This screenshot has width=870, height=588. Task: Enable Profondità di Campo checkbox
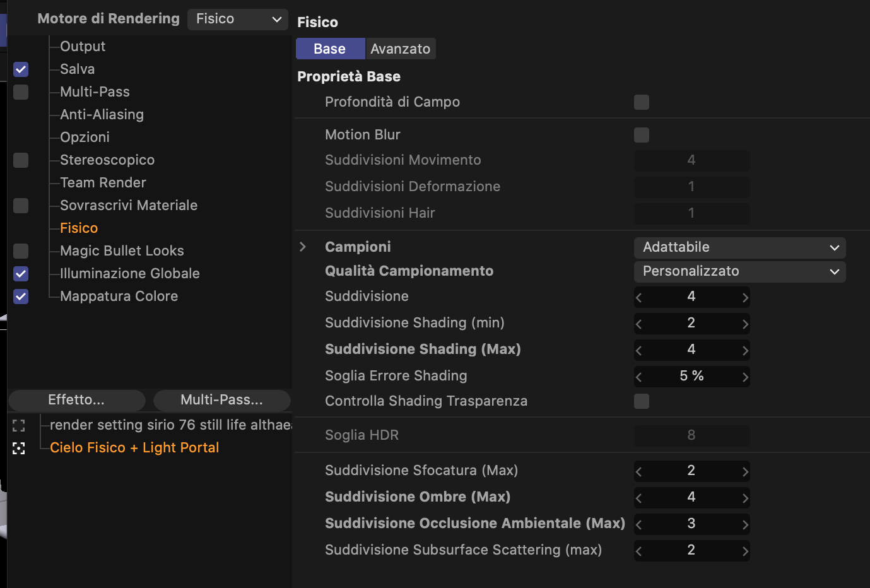click(642, 102)
